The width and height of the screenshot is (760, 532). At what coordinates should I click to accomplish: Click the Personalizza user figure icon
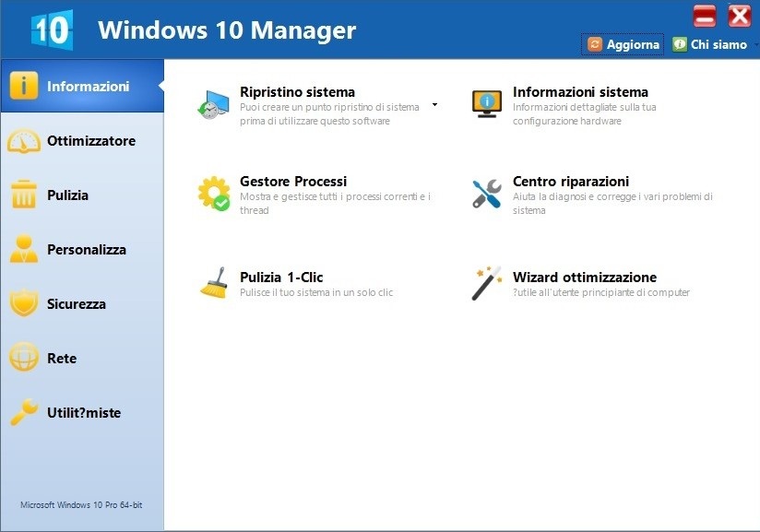tap(24, 249)
